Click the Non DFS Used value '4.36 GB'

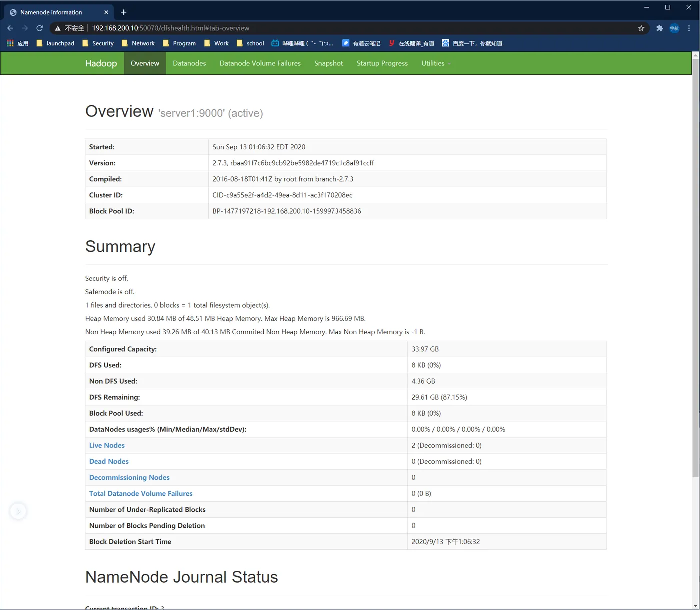tap(423, 381)
